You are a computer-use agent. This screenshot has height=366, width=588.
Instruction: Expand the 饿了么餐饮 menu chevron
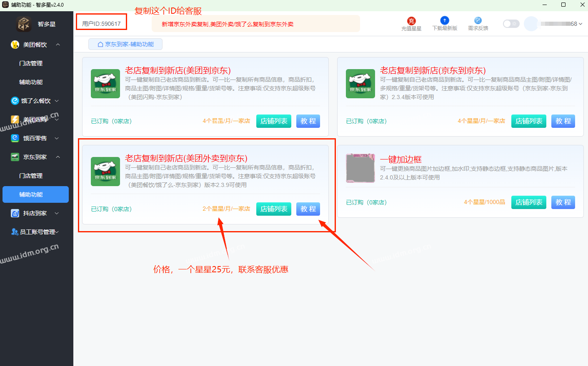coord(57,101)
